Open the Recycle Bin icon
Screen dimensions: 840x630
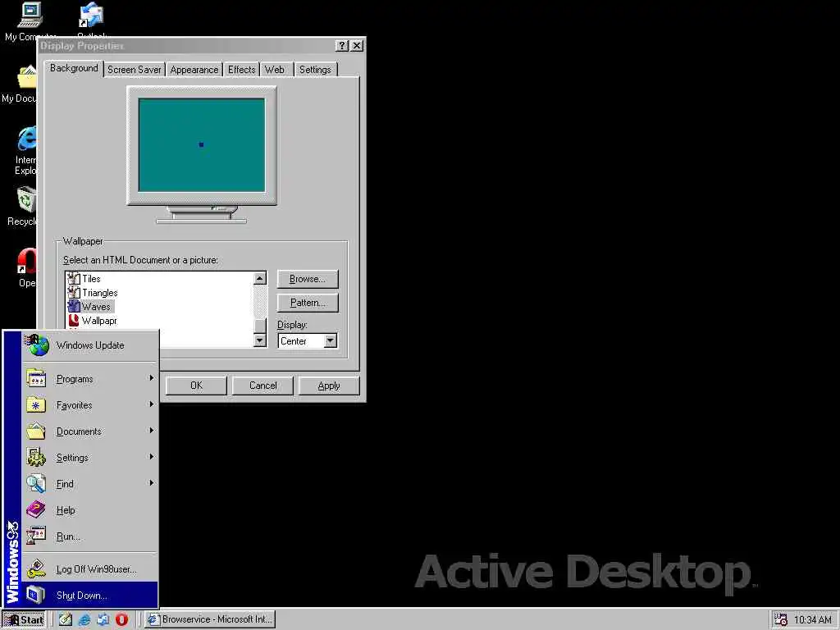pyautogui.click(x=27, y=200)
